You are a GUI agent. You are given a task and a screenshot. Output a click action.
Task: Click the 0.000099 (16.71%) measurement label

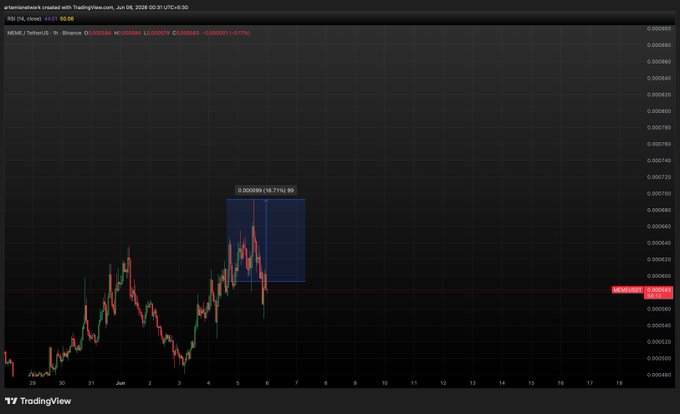(266, 190)
